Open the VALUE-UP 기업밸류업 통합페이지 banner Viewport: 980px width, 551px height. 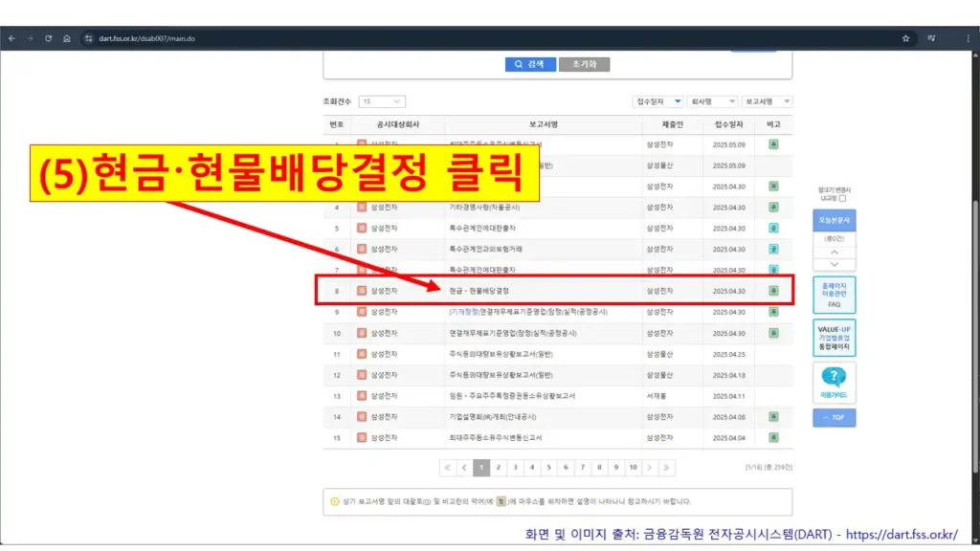pos(835,338)
